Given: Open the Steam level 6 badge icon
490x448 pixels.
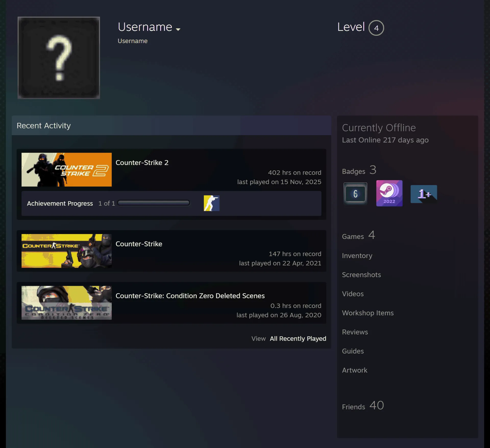Looking at the screenshot, I should pyautogui.click(x=355, y=194).
